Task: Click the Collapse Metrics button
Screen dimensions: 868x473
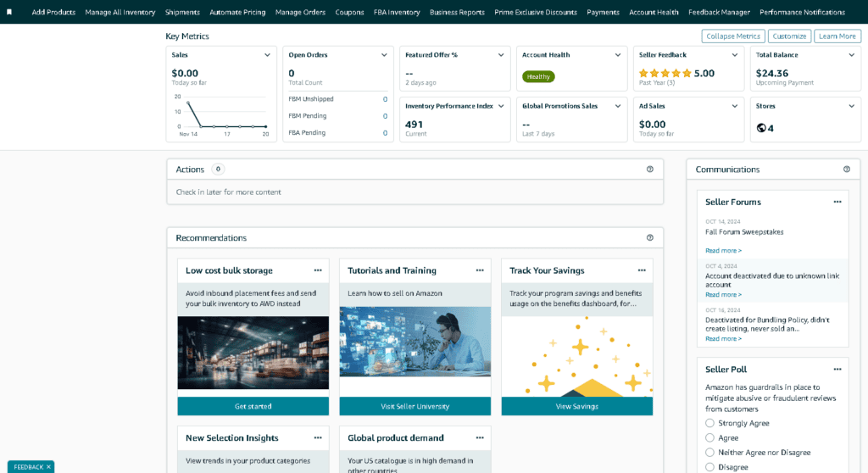Action: (733, 36)
